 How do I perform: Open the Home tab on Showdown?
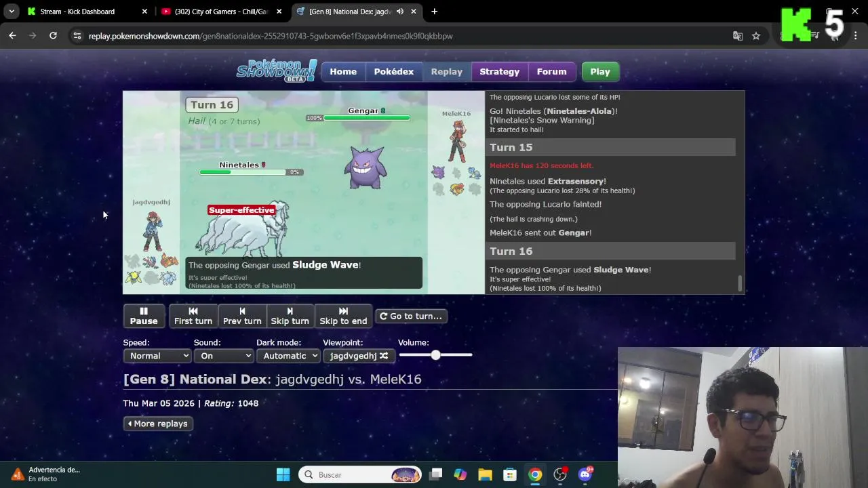coord(343,72)
